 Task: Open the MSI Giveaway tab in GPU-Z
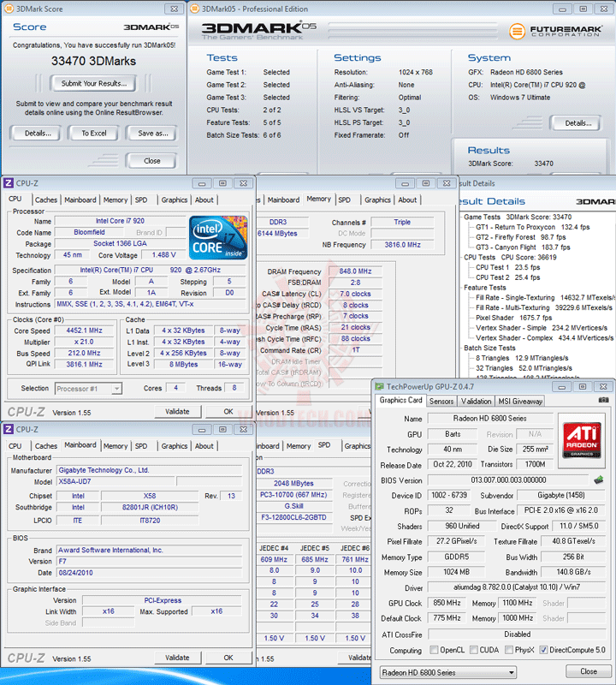pos(520,401)
